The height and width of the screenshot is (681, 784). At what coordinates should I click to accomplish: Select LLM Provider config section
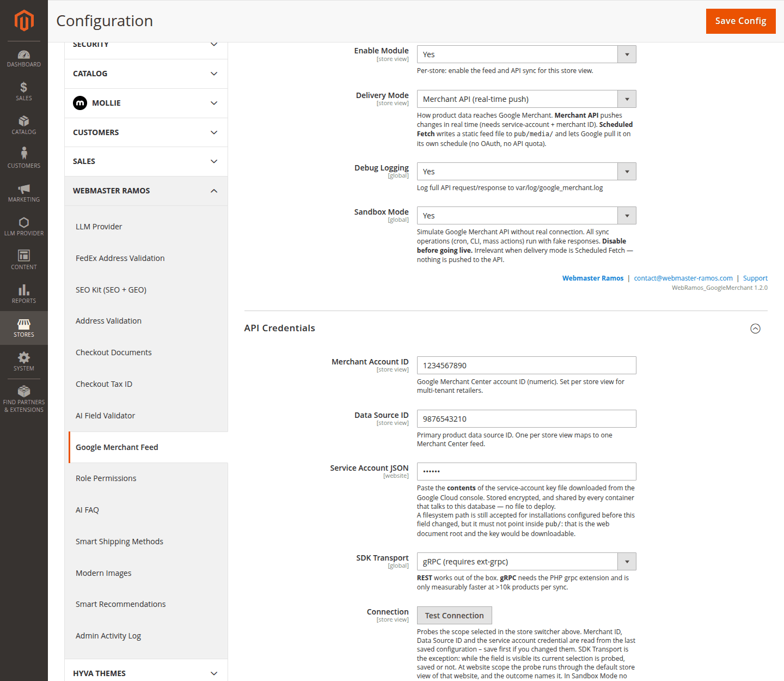coord(146,227)
